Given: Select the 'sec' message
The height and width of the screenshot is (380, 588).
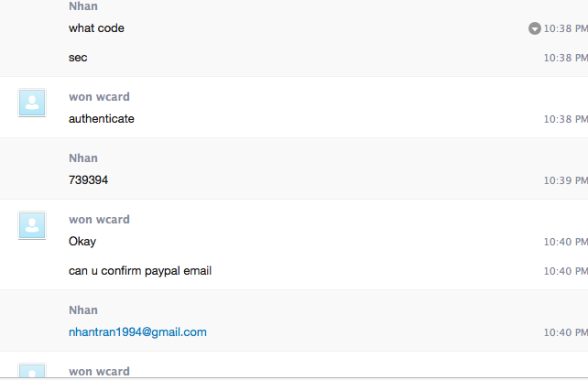Looking at the screenshot, I should pyautogui.click(x=78, y=58).
